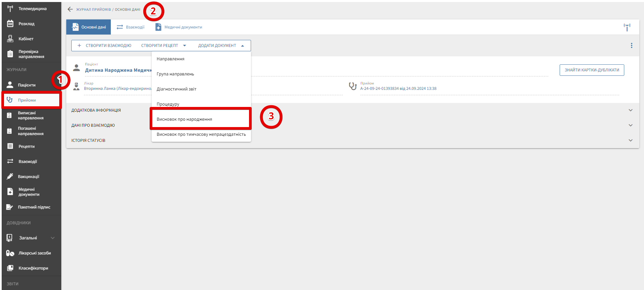Expand the Дані про взаємодію section
The height and width of the screenshot is (290, 644).
[x=630, y=125]
